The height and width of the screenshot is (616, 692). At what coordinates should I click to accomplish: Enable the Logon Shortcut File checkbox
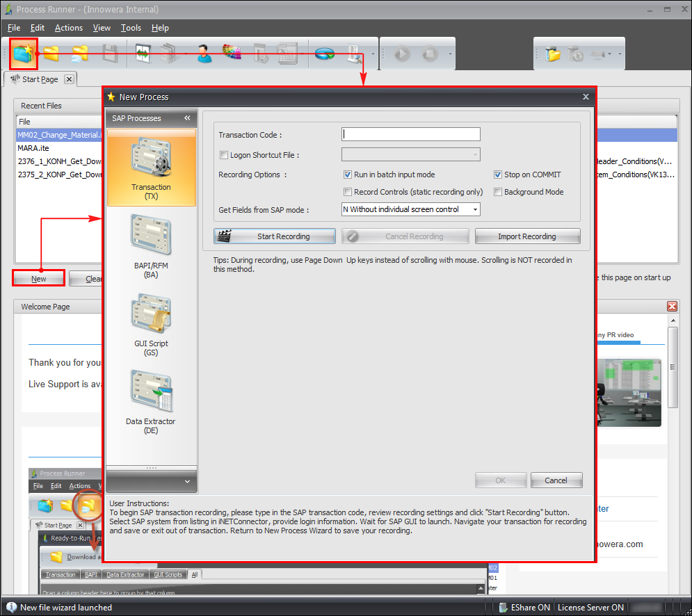click(224, 155)
